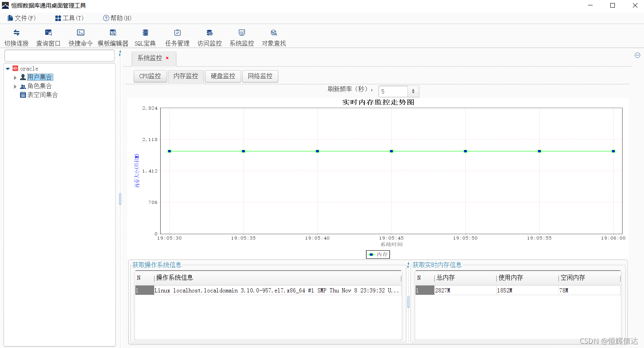Switch to CPU监控 tab

tap(150, 76)
